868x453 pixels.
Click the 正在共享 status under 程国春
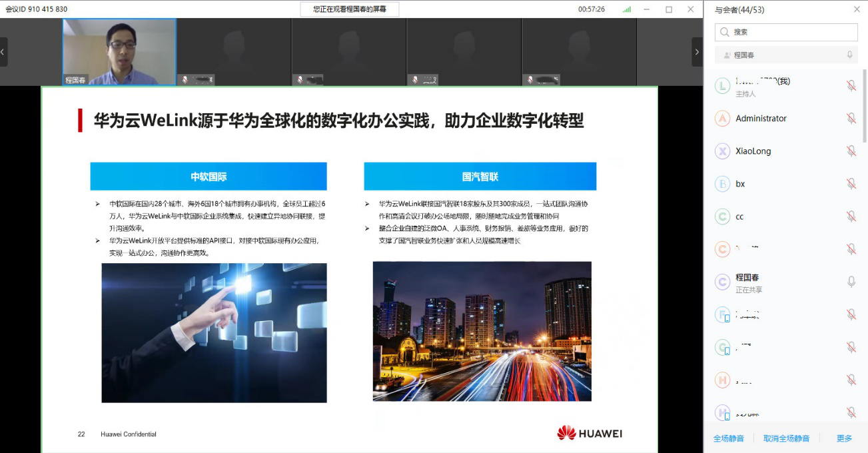(x=749, y=290)
